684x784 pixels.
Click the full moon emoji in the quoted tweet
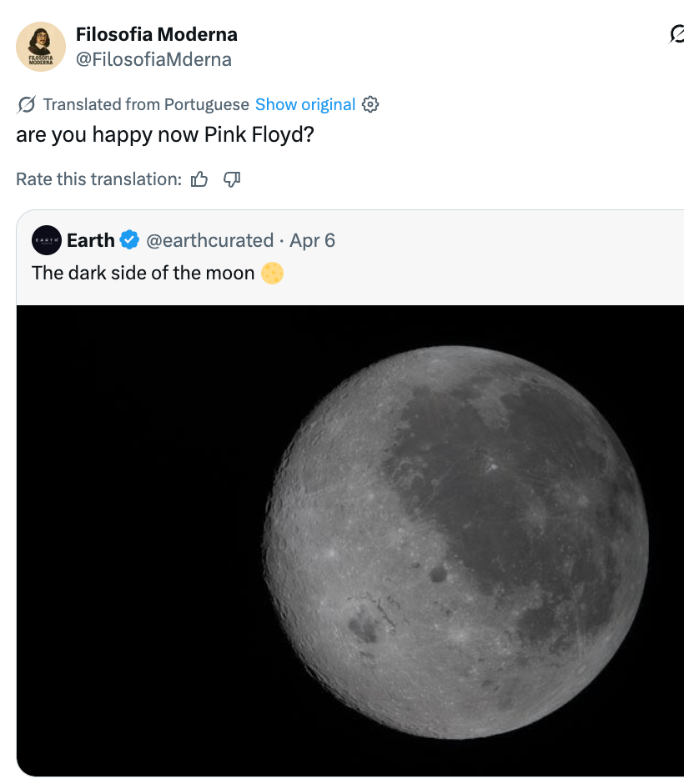coord(271,273)
